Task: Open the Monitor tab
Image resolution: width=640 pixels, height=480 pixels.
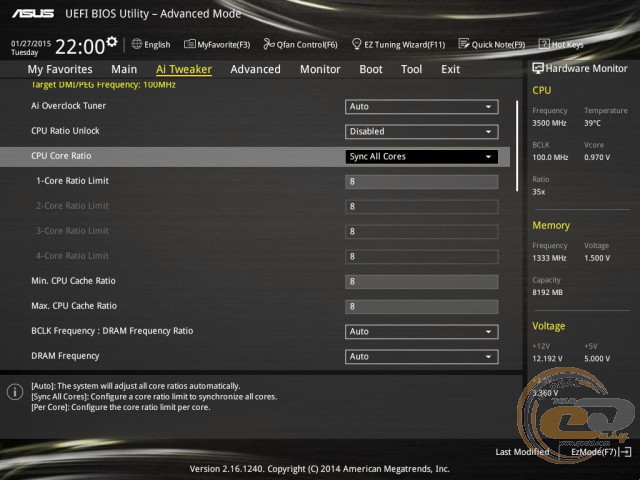Action: tap(320, 69)
